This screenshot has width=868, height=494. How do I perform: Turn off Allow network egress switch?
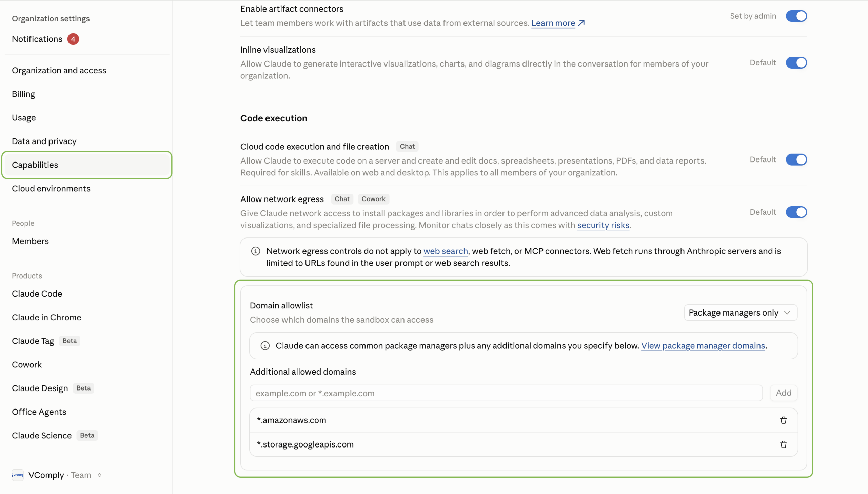(x=796, y=212)
